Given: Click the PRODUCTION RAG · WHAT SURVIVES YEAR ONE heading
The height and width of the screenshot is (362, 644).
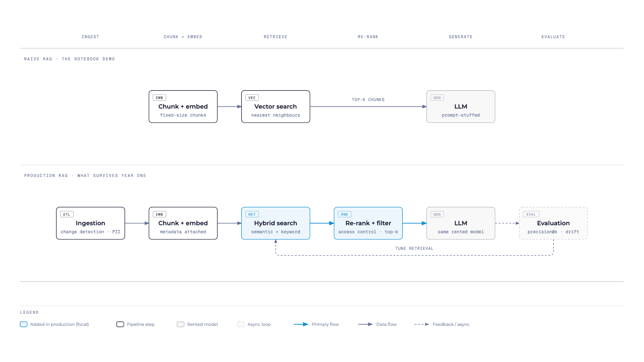Looking at the screenshot, I should pos(85,175).
